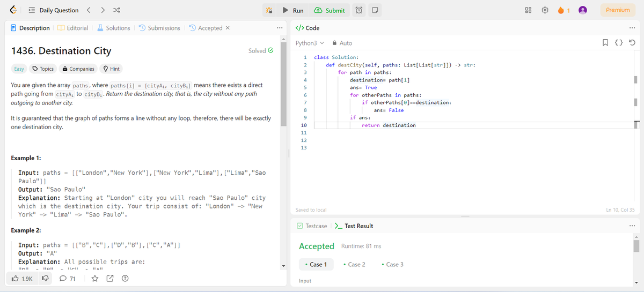644x292 pixels.
Task: Select Case 2 result
Action: [353, 264]
